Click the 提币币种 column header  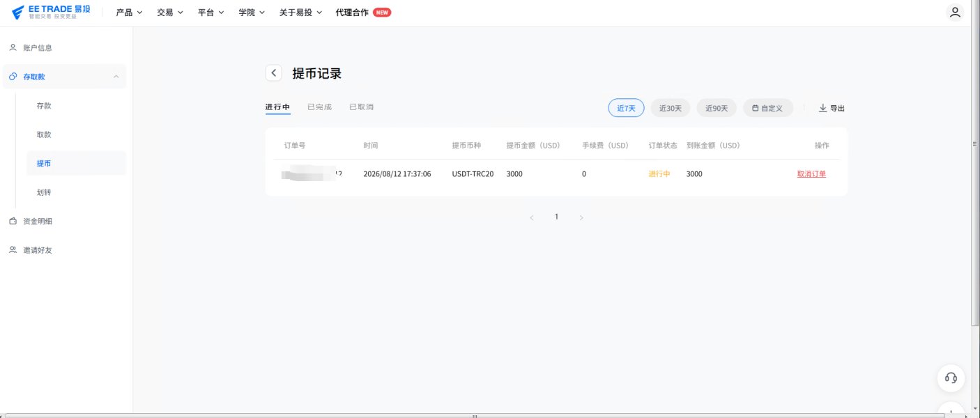coord(466,146)
